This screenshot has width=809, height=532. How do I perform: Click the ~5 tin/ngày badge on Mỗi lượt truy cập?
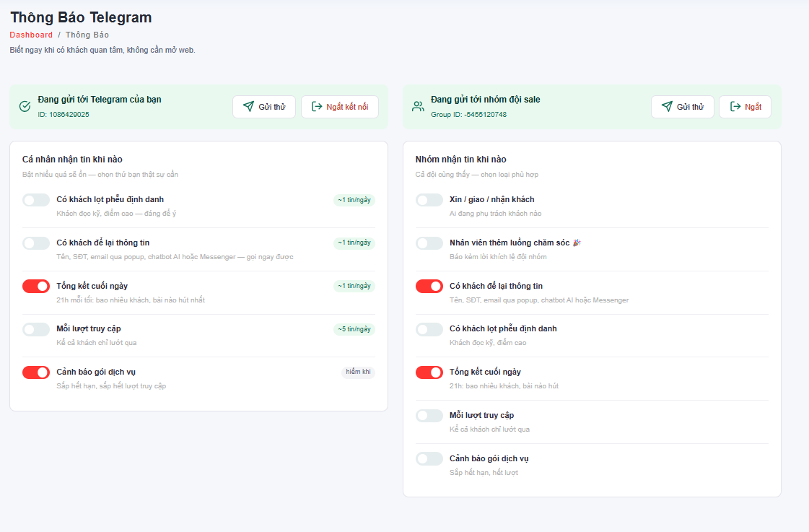click(354, 329)
